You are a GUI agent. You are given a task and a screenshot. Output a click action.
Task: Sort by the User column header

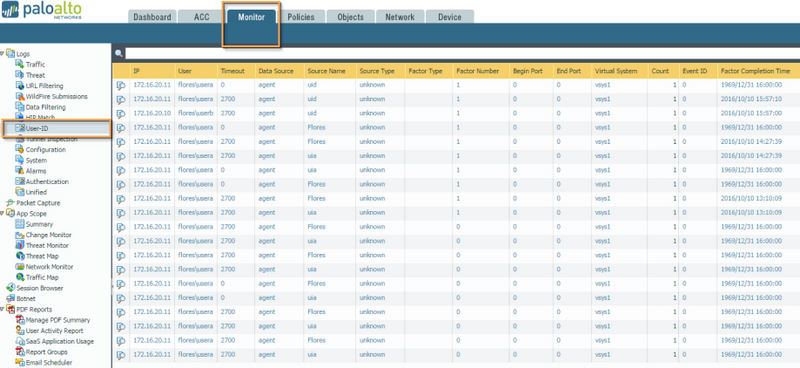[x=195, y=71]
